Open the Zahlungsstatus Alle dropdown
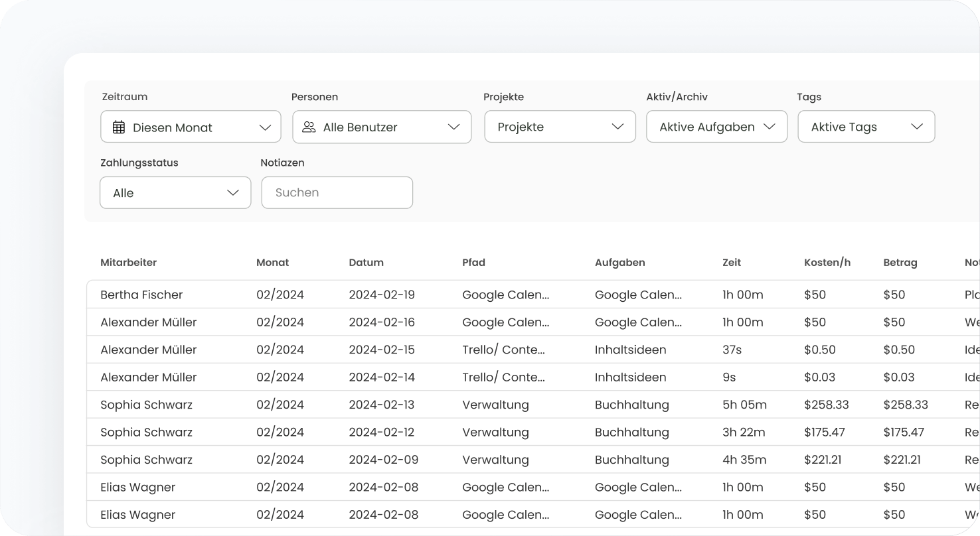Viewport: 980px width, 536px height. pyautogui.click(x=175, y=193)
